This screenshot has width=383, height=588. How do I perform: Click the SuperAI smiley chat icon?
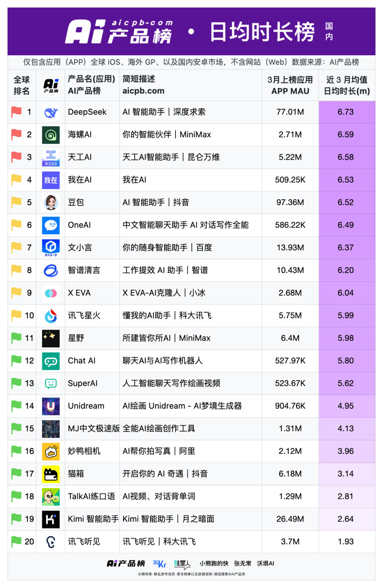pyautogui.click(x=51, y=384)
